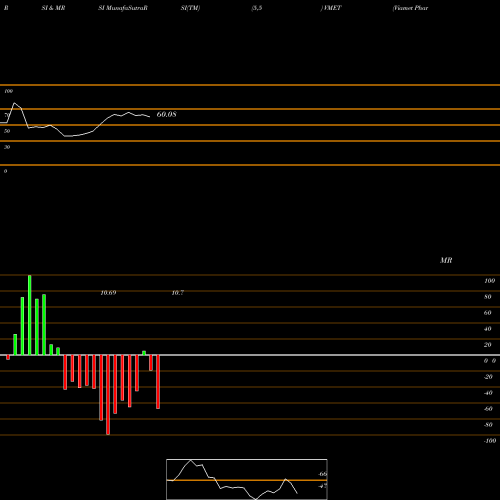Click the 80 axis label of the MR panel
The width and height of the screenshot is (500, 500).
click(x=488, y=297)
